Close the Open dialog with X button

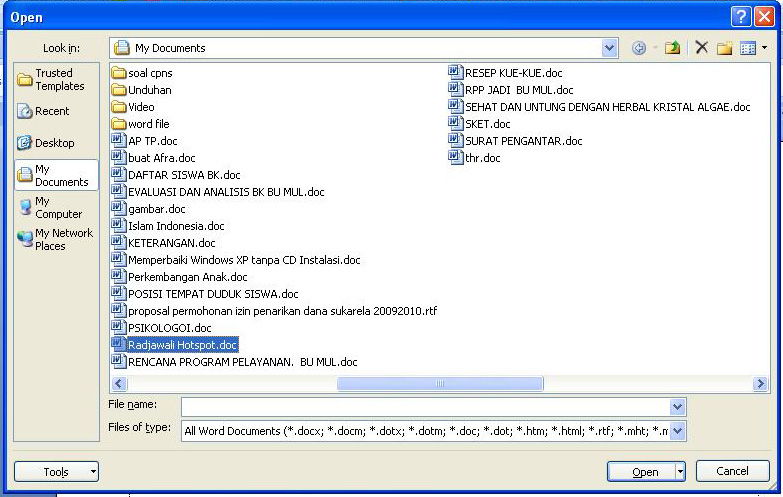[764, 16]
